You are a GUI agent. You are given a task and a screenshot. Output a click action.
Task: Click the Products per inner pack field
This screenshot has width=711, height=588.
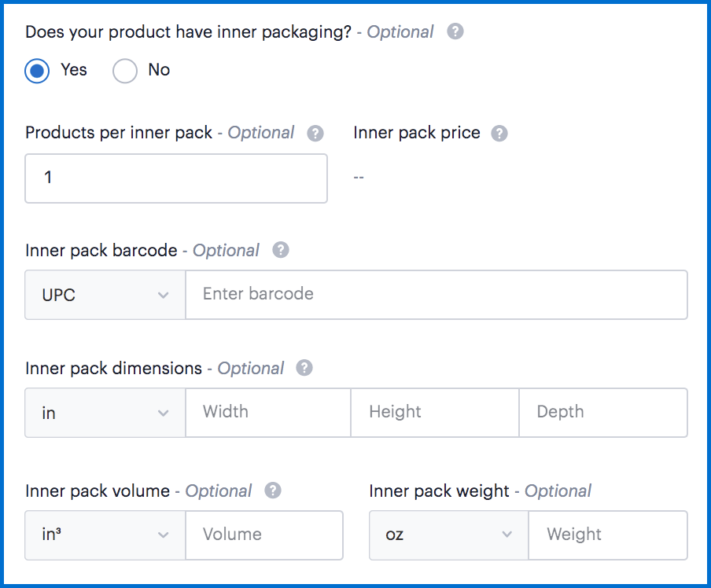coord(176,178)
